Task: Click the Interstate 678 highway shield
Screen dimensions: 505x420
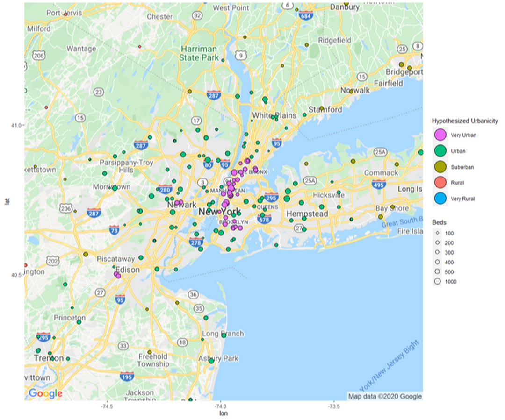Action: pos(264,219)
